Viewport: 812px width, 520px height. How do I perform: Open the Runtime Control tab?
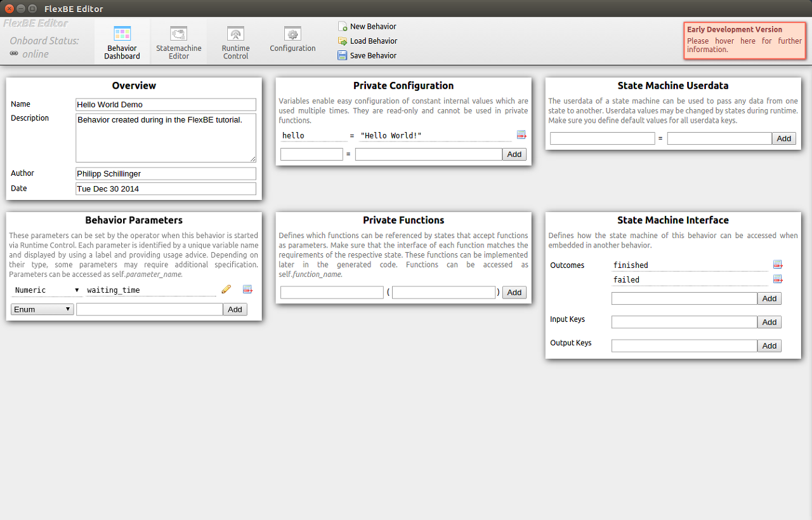(235, 42)
